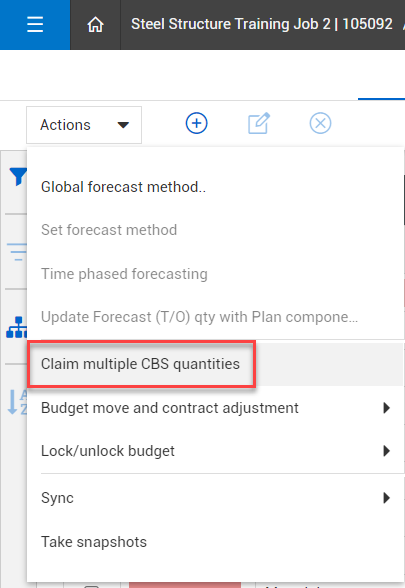405x588 pixels.
Task: Click the add (plus circle) icon
Action: point(196,123)
